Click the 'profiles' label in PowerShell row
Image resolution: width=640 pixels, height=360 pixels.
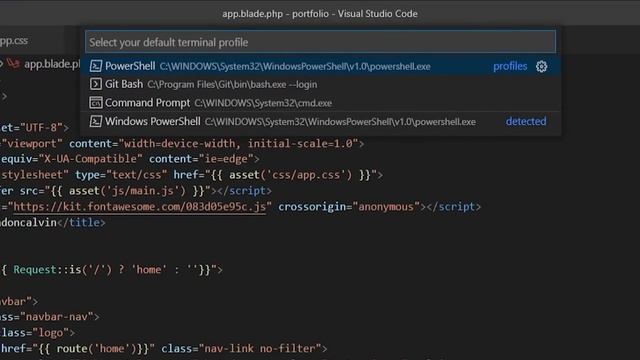point(510,66)
